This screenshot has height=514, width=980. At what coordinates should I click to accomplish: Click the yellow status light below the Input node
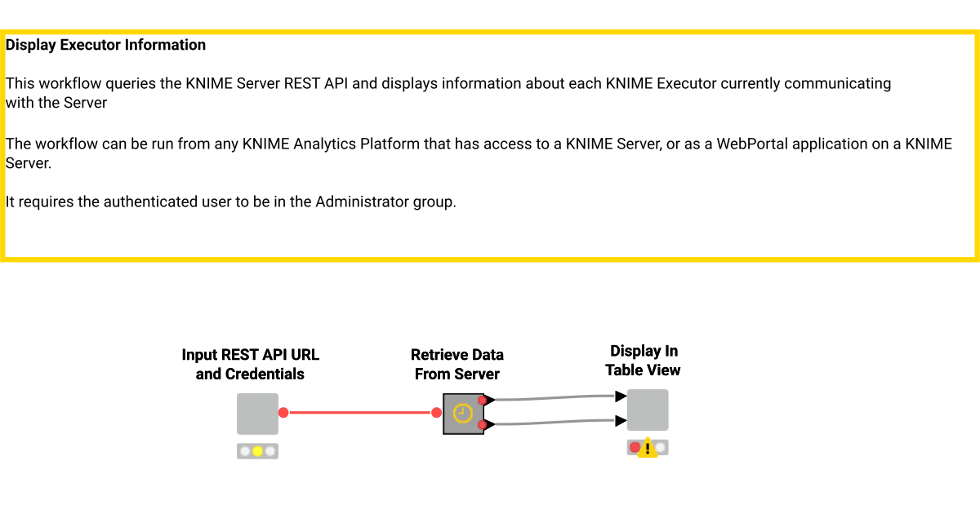[256, 450]
